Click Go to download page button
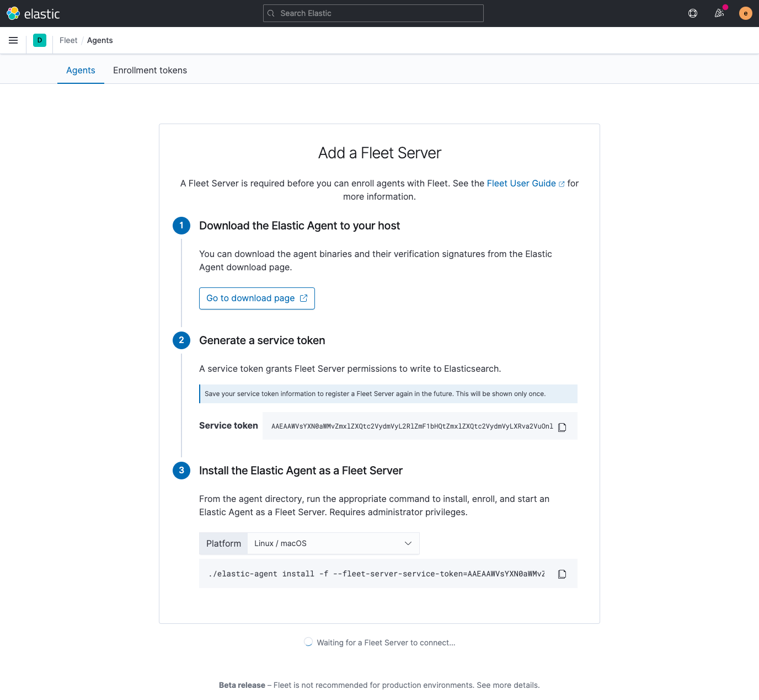Viewport: 759px width, 700px height. (x=257, y=298)
